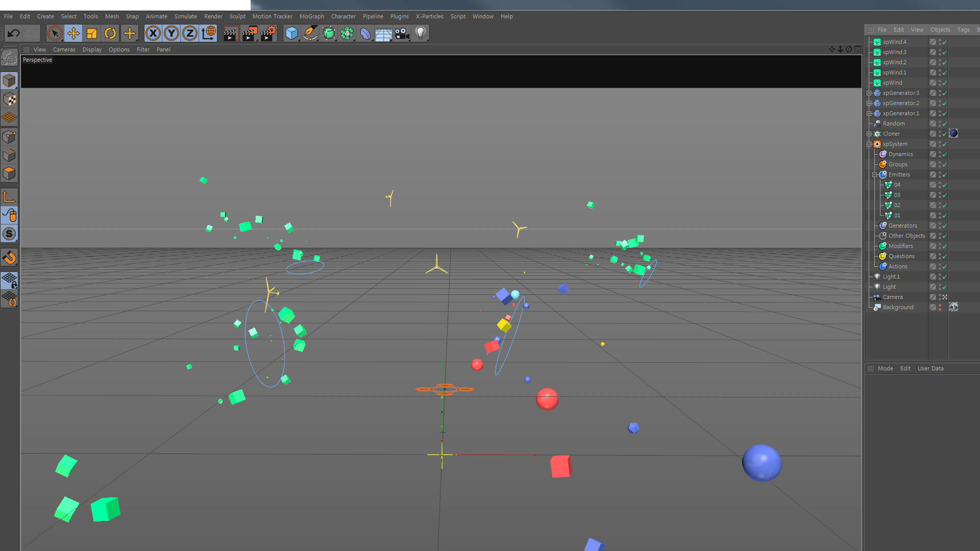980x551 pixels.
Task: Add a MoGraph array object
Action: tap(347, 34)
